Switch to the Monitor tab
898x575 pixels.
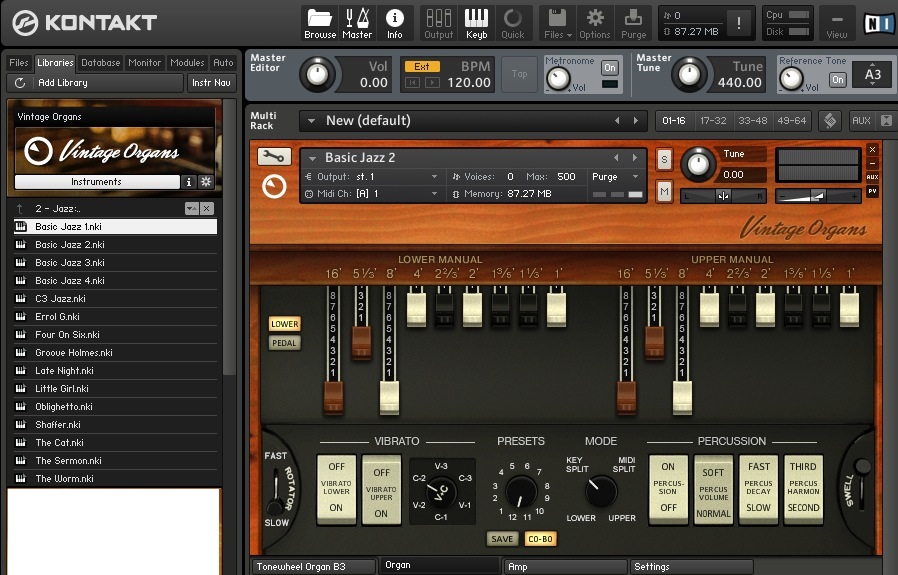pyautogui.click(x=144, y=63)
